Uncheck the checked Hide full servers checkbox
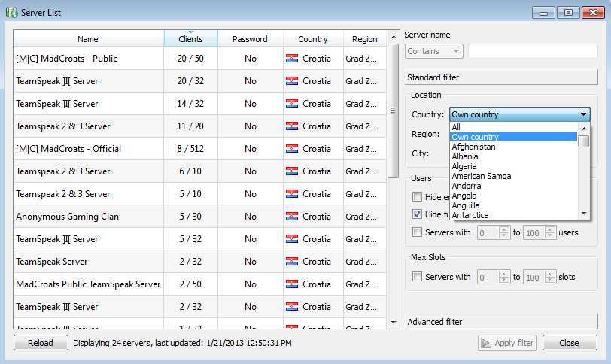Viewport: 611px width, 364px height. tap(418, 214)
